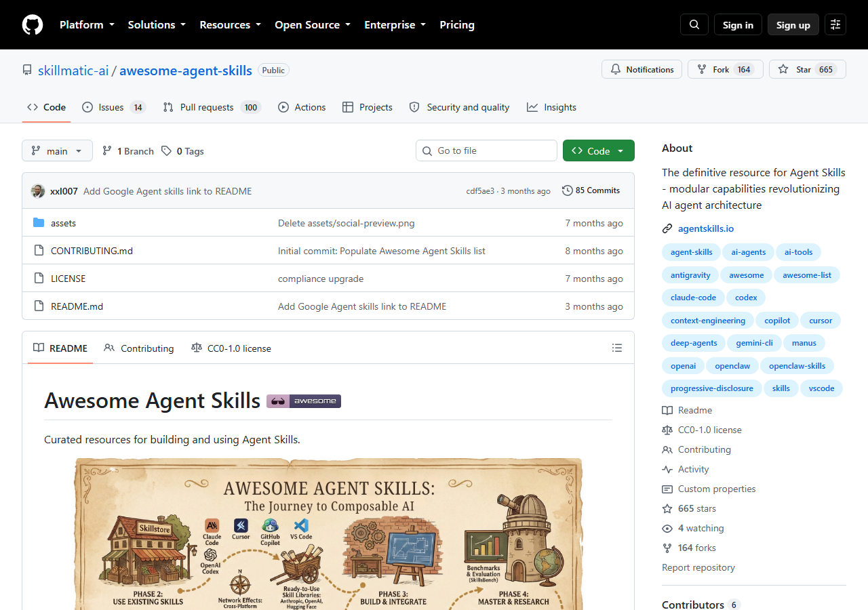This screenshot has width=868, height=610.
Task: Click the 665 stars star icon in About
Action: click(667, 508)
